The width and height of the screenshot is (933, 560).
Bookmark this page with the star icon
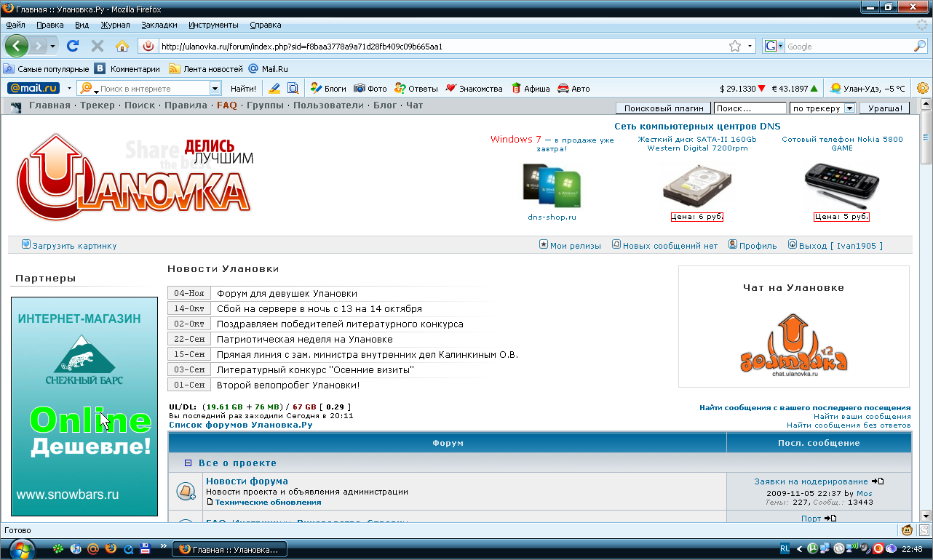coord(735,46)
